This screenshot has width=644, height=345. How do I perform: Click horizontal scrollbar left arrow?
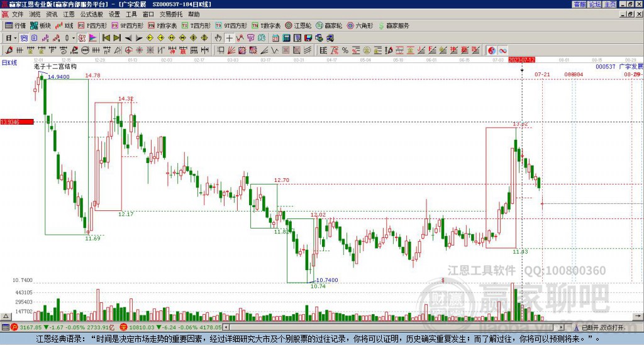coord(226,327)
